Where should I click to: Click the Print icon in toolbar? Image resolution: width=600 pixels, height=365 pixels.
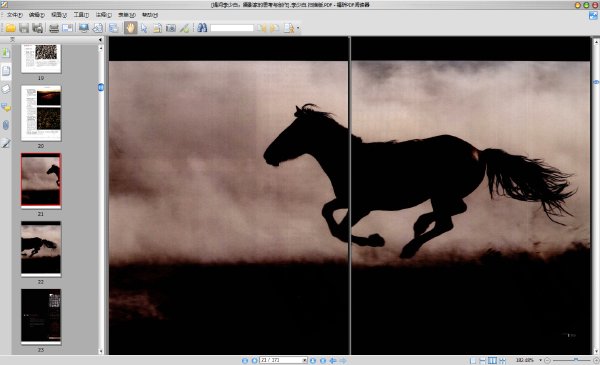[54, 28]
